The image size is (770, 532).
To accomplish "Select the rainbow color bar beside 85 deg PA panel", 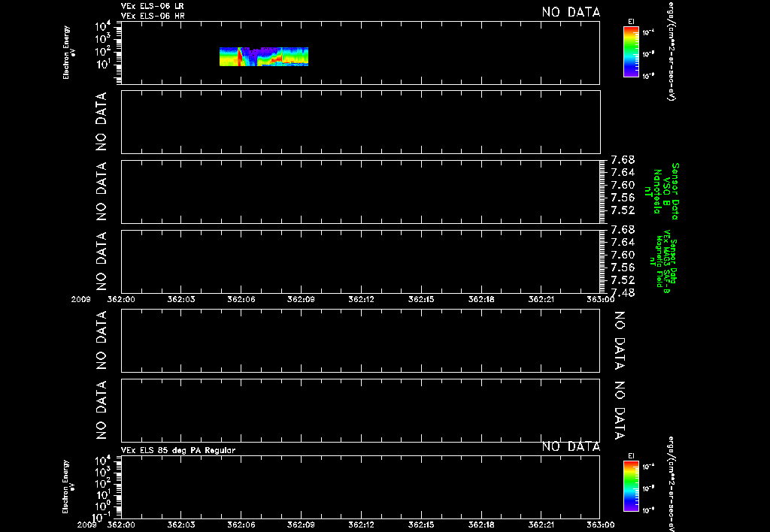I will (x=631, y=486).
